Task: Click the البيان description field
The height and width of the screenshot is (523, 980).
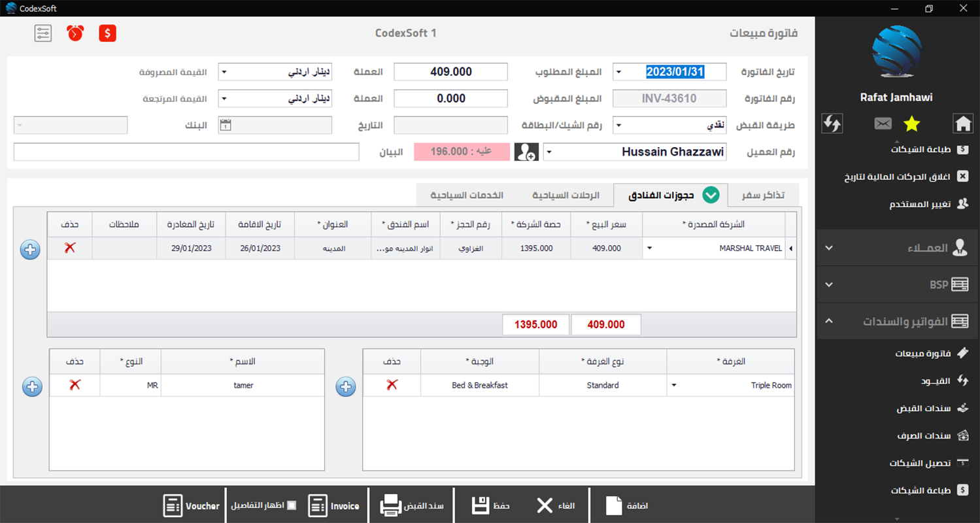Action: 186,152
